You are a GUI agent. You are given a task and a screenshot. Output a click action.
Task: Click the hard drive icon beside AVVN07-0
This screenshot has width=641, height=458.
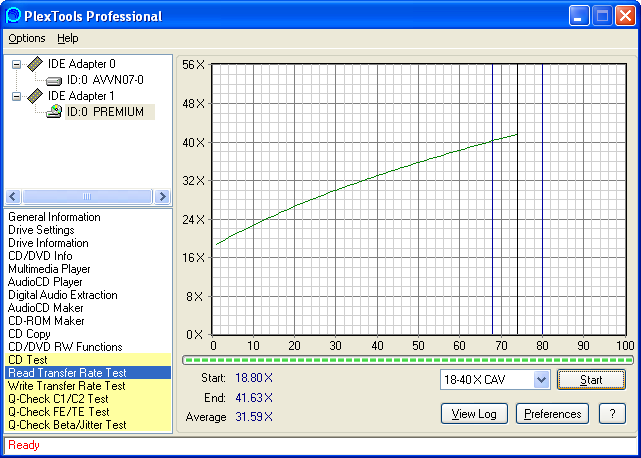click(54, 81)
